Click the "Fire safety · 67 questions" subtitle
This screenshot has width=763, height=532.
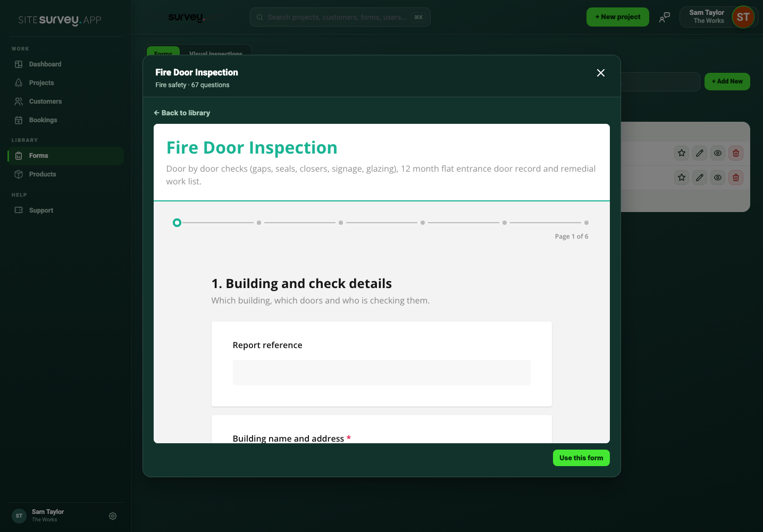(192, 85)
